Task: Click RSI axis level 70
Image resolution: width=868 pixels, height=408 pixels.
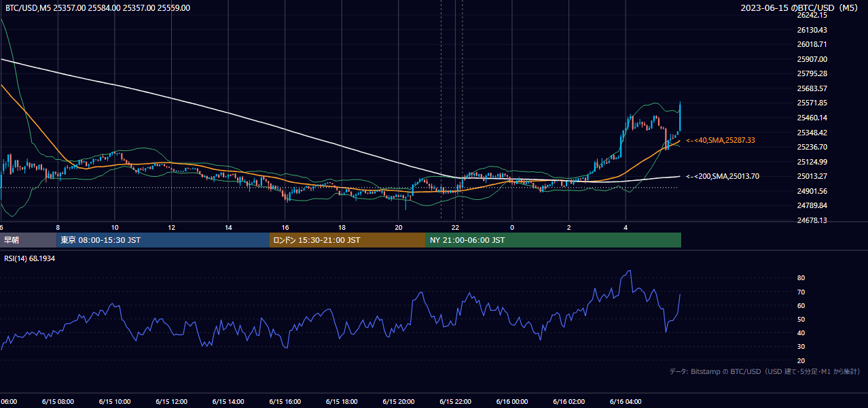Action: pyautogui.click(x=801, y=292)
